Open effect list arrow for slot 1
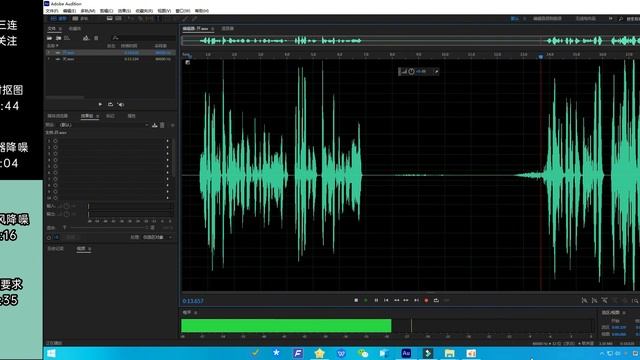 point(167,141)
